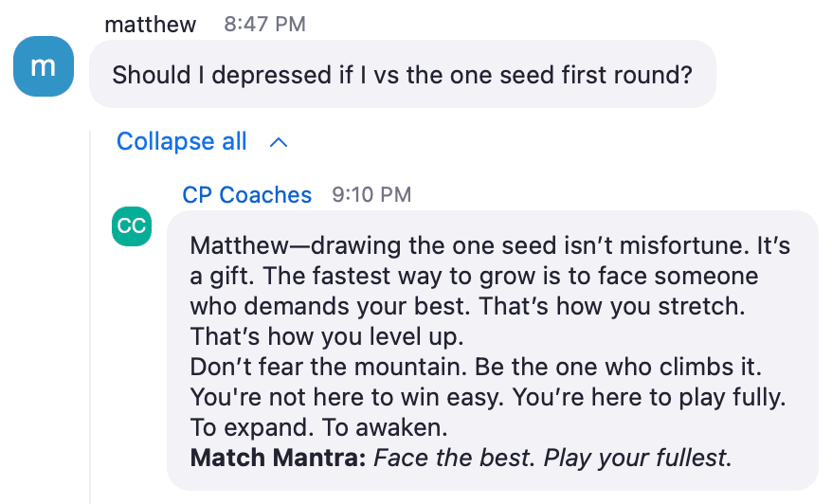
Task: Click the 'Collapse all' link
Action: (x=182, y=141)
